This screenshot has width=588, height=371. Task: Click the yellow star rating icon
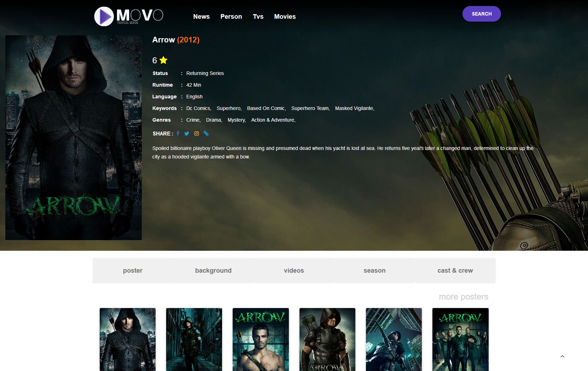pos(163,60)
